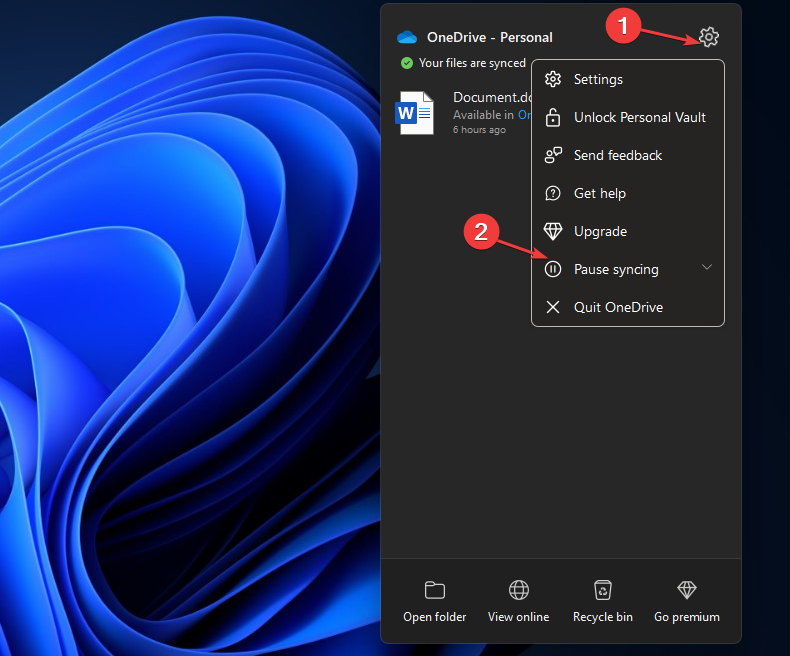Viewport: 790px width, 656px height.
Task: Click the Pause syncing circle icon
Action: 553,269
